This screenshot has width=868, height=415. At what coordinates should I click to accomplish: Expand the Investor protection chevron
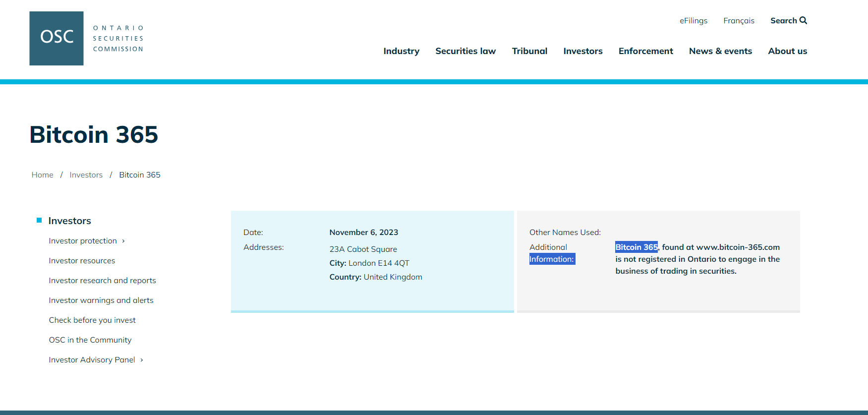[x=123, y=241]
